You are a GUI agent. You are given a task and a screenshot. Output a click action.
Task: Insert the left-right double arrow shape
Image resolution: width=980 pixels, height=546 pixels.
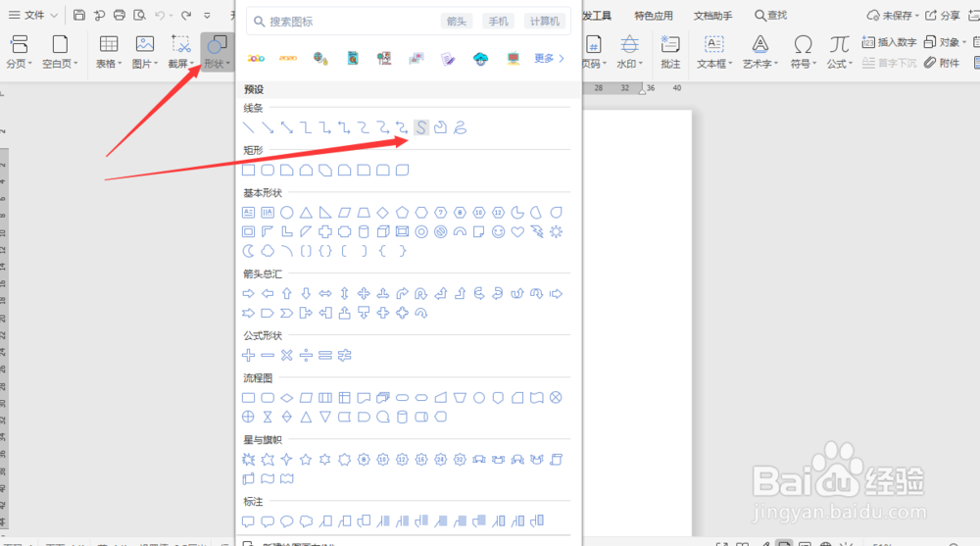coord(325,293)
